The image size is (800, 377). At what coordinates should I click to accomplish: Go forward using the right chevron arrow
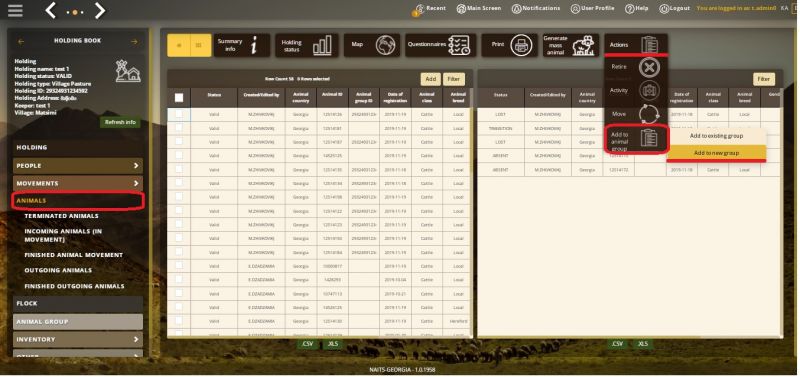click(x=100, y=10)
